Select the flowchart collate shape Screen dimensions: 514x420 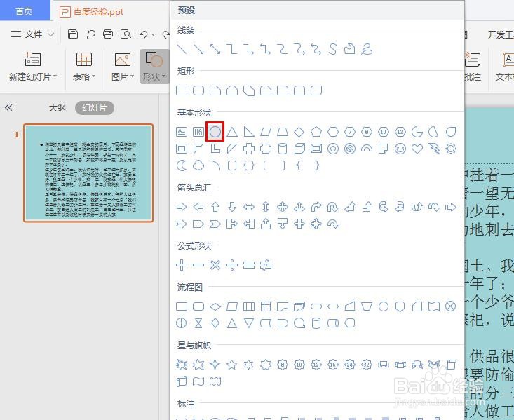point(198,323)
